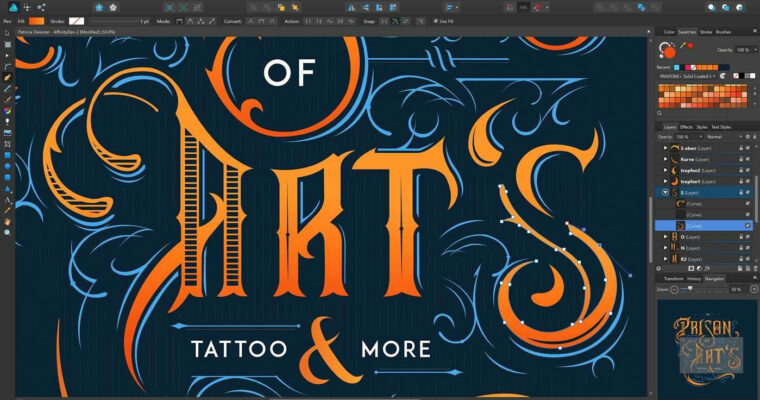Open the PANTONE Solid Coated palette dropdown
This screenshot has height=400, width=760.
coord(687,76)
